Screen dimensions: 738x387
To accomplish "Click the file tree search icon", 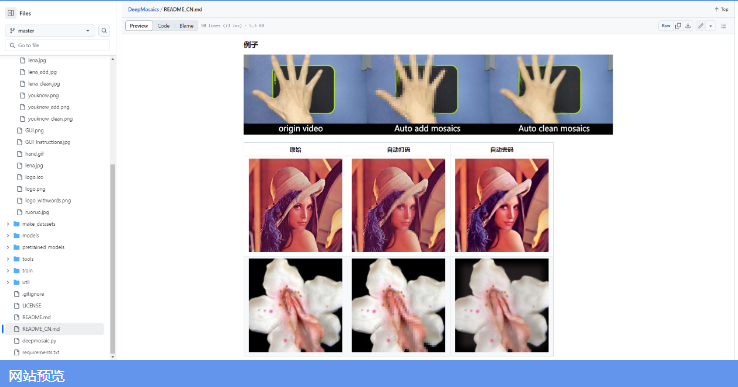I will pos(104,31).
